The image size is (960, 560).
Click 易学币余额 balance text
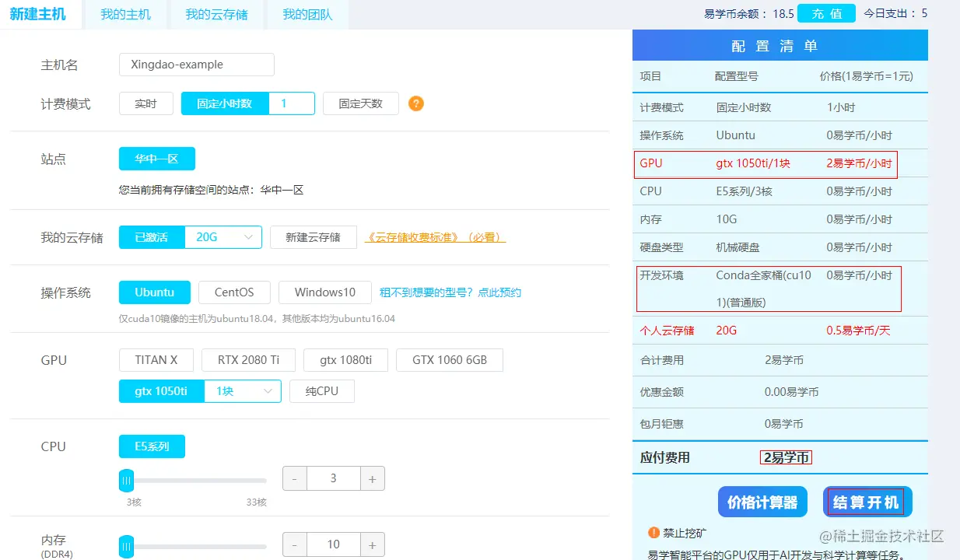748,13
